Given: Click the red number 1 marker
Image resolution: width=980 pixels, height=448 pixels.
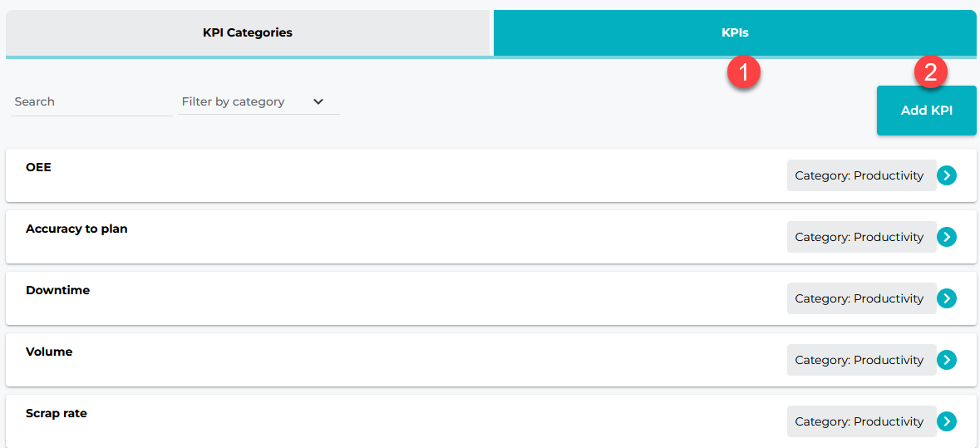Looking at the screenshot, I should [x=744, y=72].
